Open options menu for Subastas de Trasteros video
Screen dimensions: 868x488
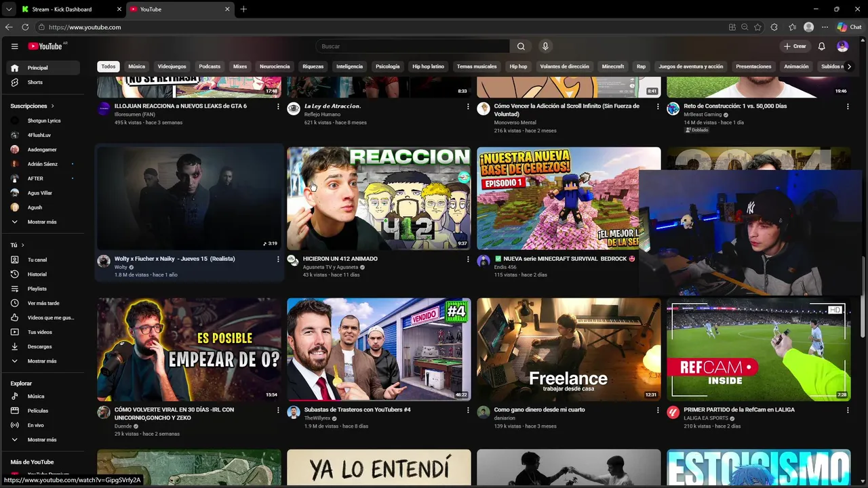pos(468,410)
